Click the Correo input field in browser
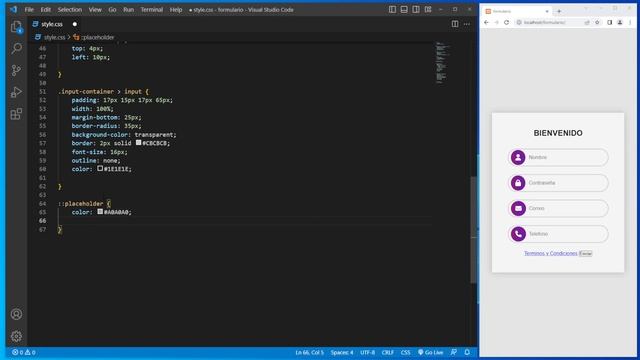This screenshot has height=360, width=640. point(558,208)
